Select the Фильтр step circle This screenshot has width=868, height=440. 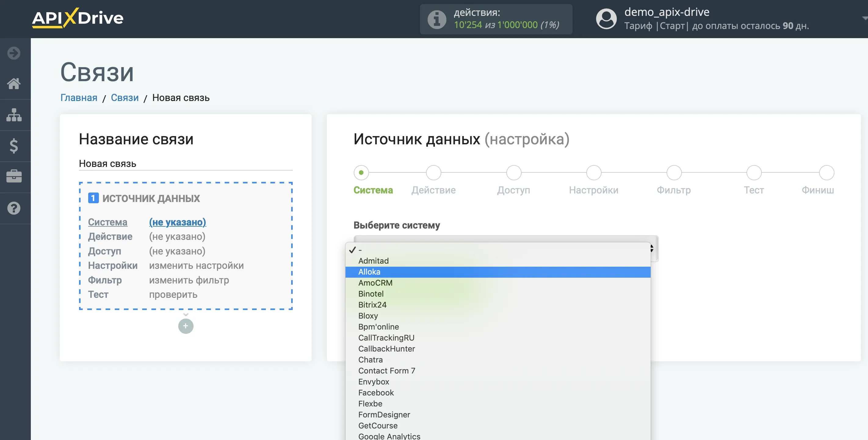(674, 172)
